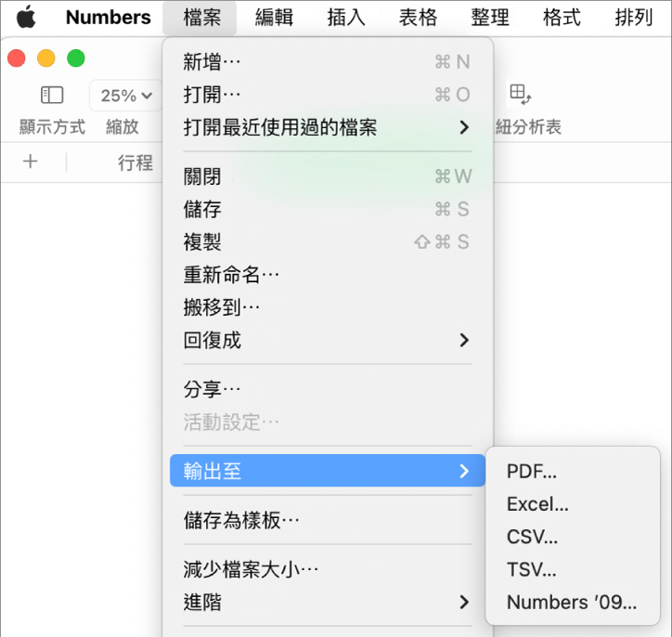Close the 檔案 menu in menu bar

click(201, 18)
